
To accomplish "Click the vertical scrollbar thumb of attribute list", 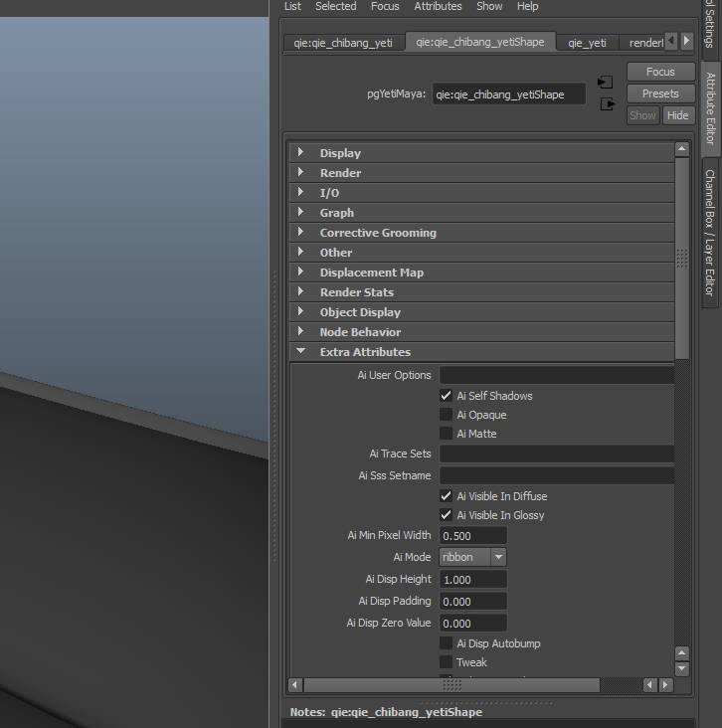I will [681, 259].
